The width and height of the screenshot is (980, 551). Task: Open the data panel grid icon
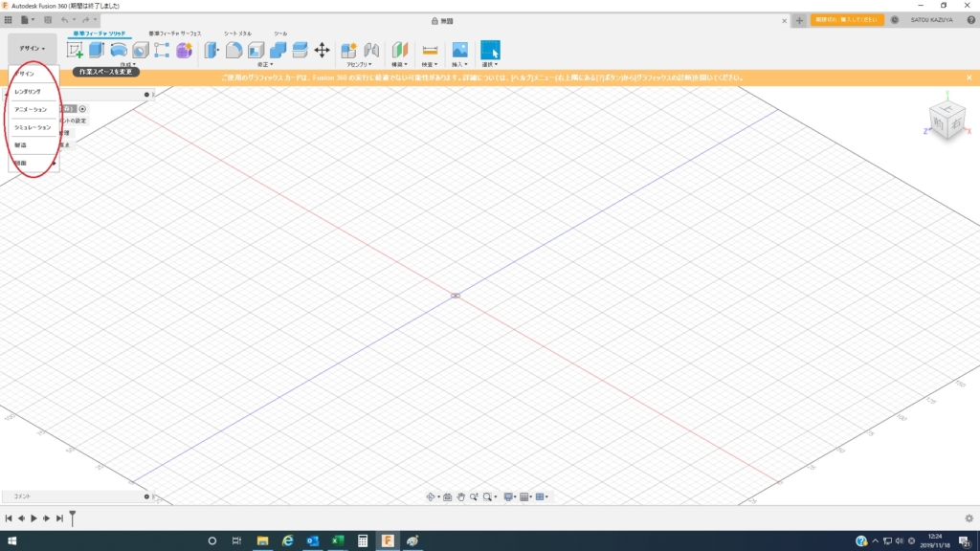point(8,20)
